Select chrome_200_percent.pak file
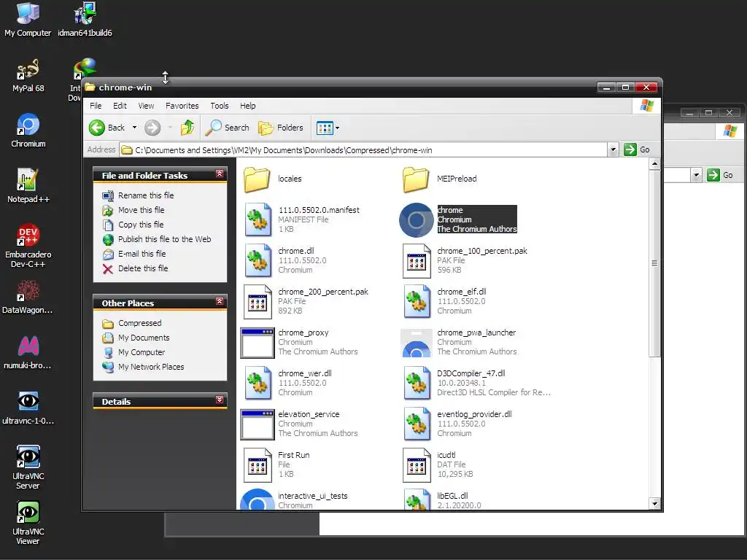Image resolution: width=747 pixels, height=560 pixels. pos(306,301)
